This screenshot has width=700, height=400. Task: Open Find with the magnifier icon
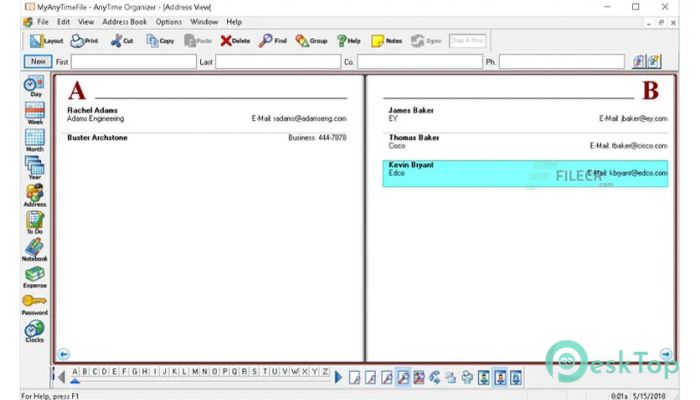pos(272,41)
